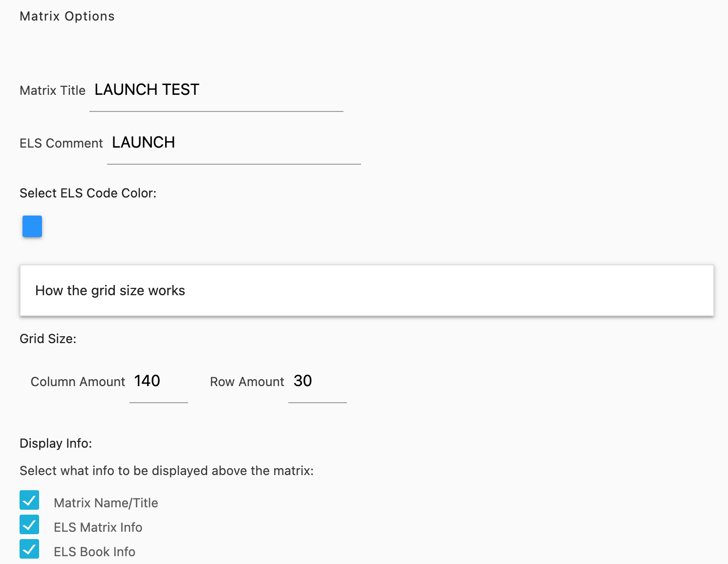This screenshot has width=728, height=564.
Task: Click the 'Matrix Options' heading
Action: pyautogui.click(x=67, y=16)
